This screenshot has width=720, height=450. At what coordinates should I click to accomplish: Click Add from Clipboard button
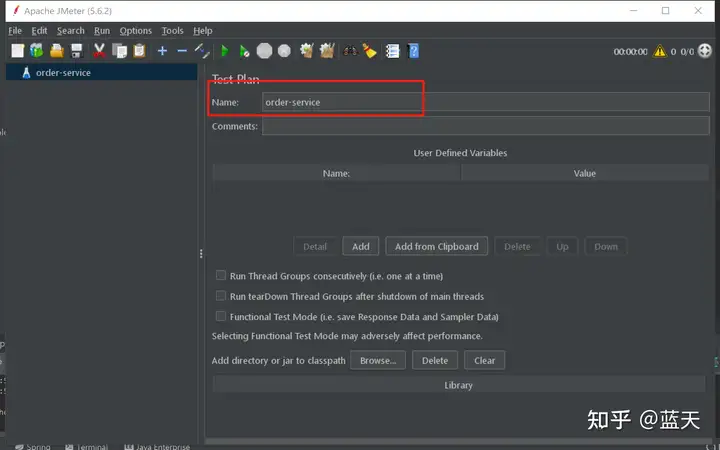click(x=436, y=247)
